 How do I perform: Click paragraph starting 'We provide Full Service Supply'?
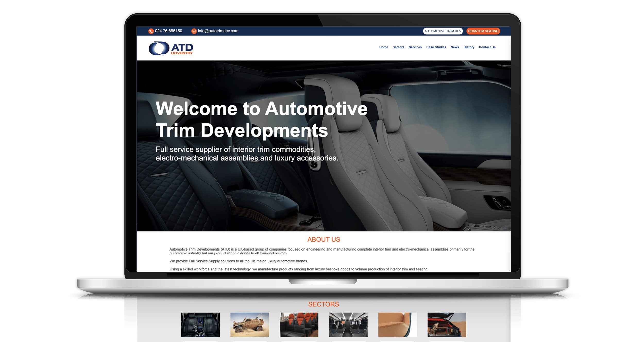[x=239, y=261]
